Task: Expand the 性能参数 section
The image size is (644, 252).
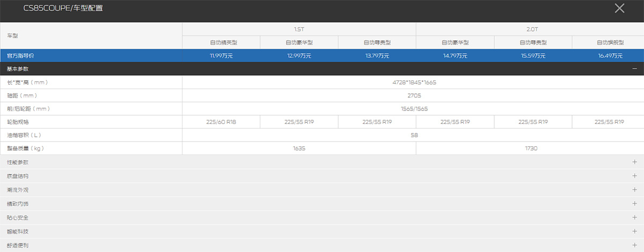Action: point(634,162)
